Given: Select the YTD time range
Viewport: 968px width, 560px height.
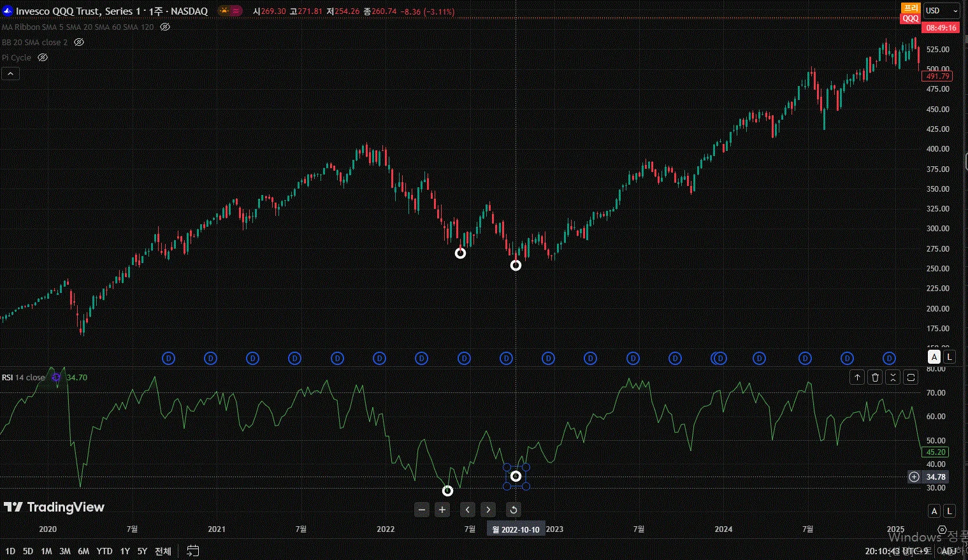Looking at the screenshot, I should tap(105, 551).
